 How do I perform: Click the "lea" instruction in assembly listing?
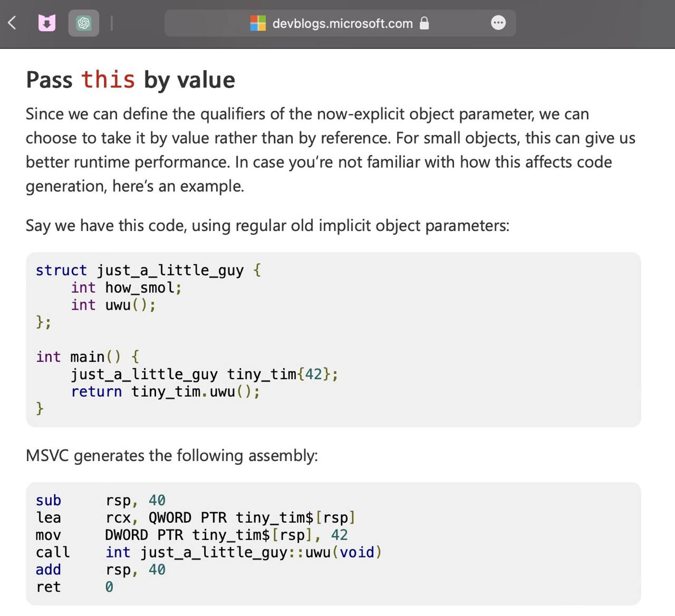(x=49, y=517)
